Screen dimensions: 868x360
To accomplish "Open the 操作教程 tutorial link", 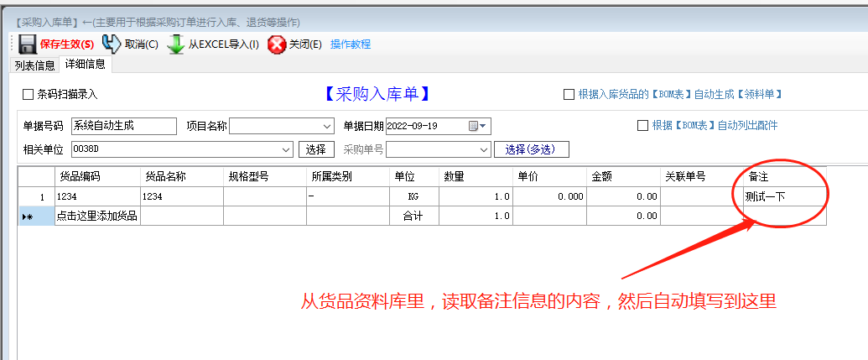I will point(351,44).
